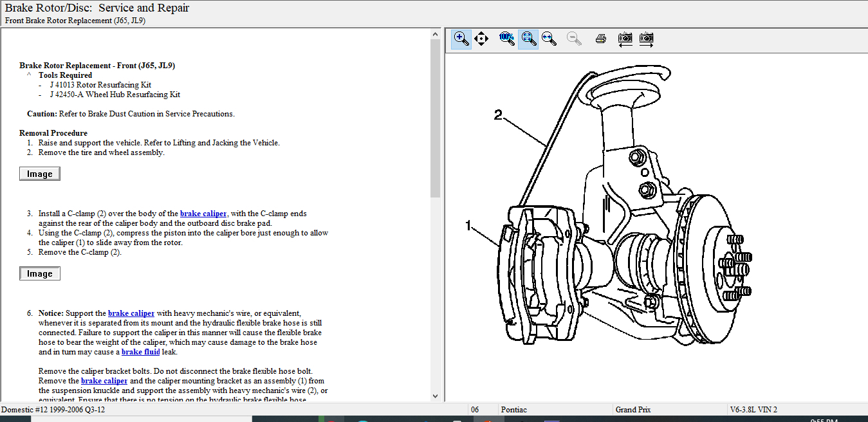Click the text pane scrollbar thumb
The width and height of the screenshot is (868, 422).
(x=435, y=119)
